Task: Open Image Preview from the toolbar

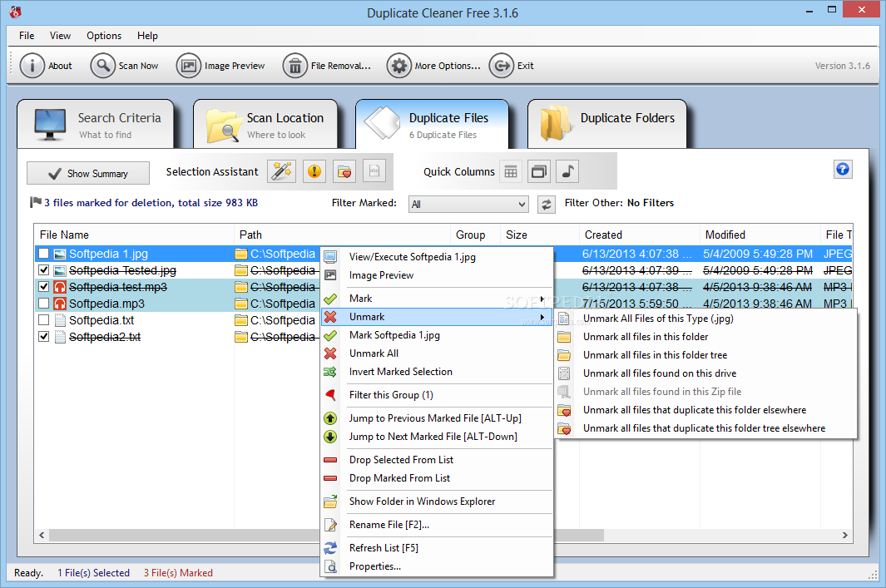Action: [x=220, y=66]
